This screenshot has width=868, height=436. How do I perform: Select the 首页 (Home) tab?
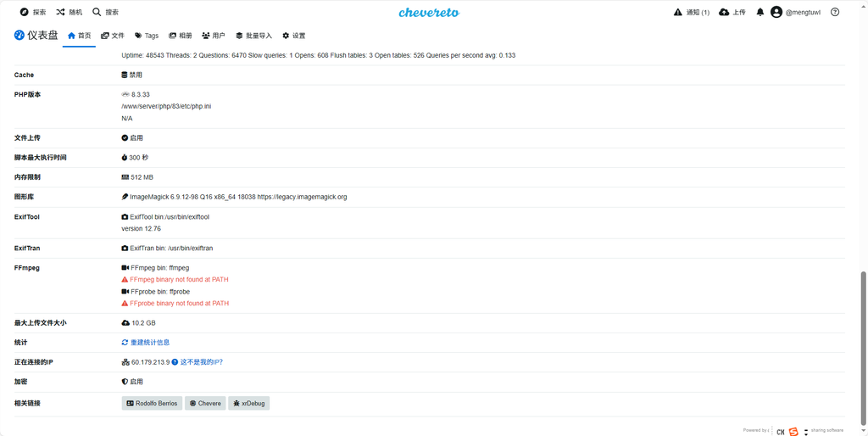pyautogui.click(x=79, y=36)
